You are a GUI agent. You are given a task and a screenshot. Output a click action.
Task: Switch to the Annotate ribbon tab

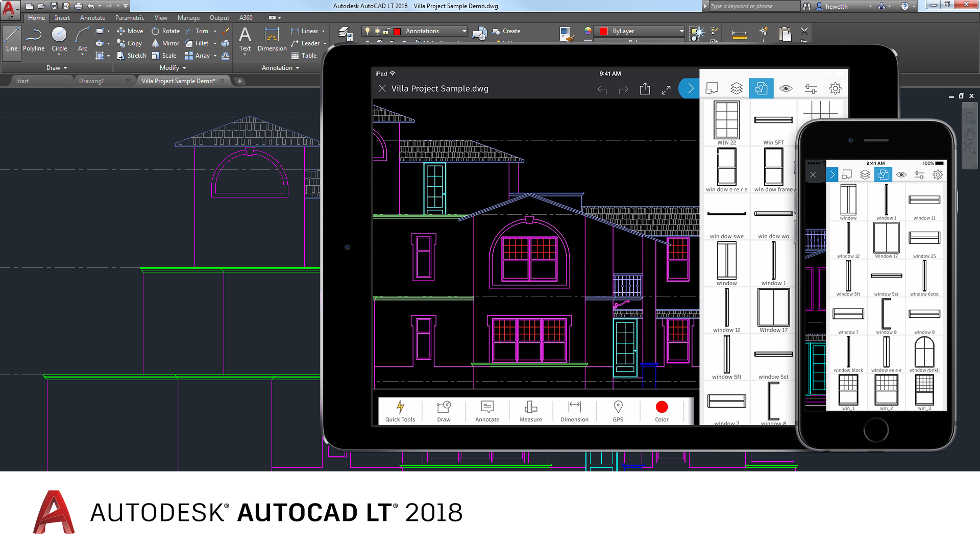pyautogui.click(x=92, y=18)
